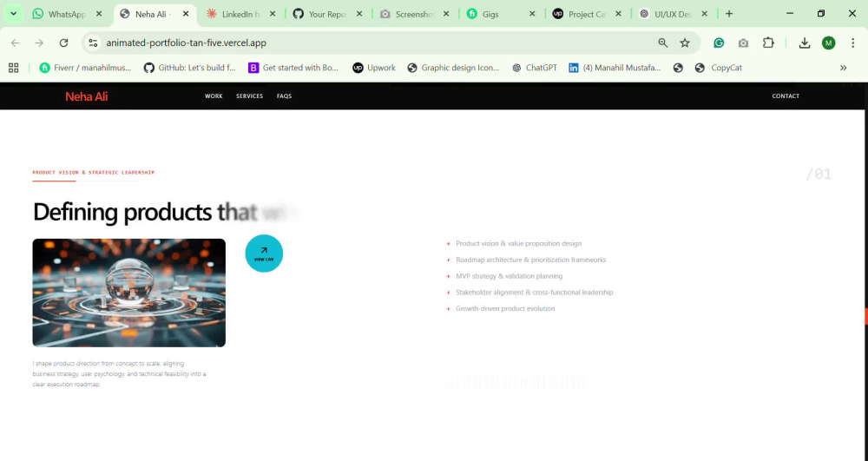Switch to the Screenshot tab
This screenshot has width=868, height=461.
click(412, 15)
